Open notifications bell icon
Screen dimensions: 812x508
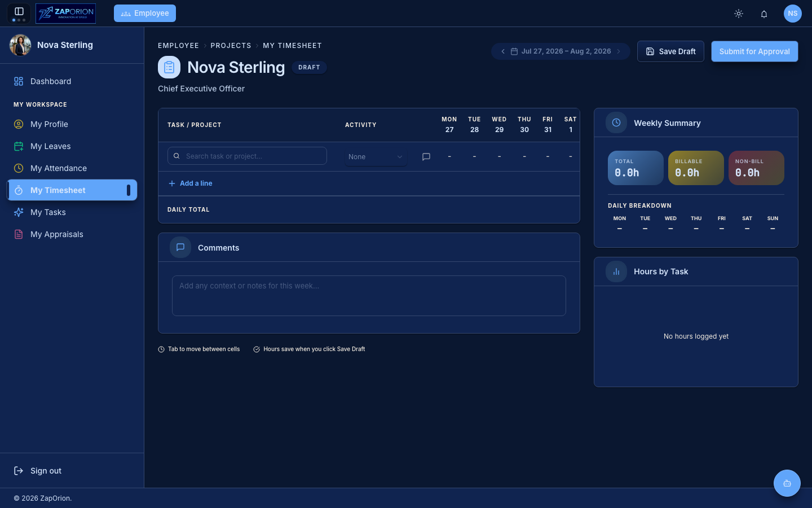[x=764, y=14]
